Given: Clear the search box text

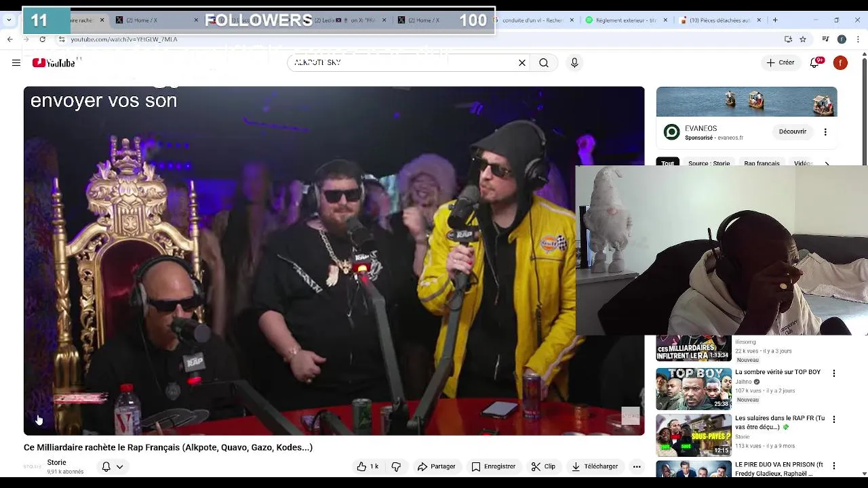Looking at the screenshot, I should [x=522, y=63].
